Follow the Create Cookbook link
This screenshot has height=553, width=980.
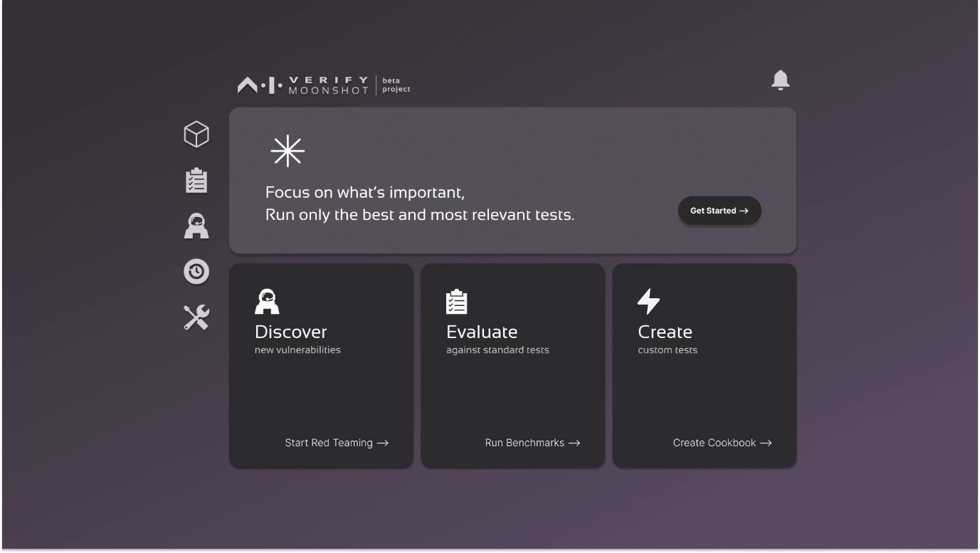coord(722,443)
